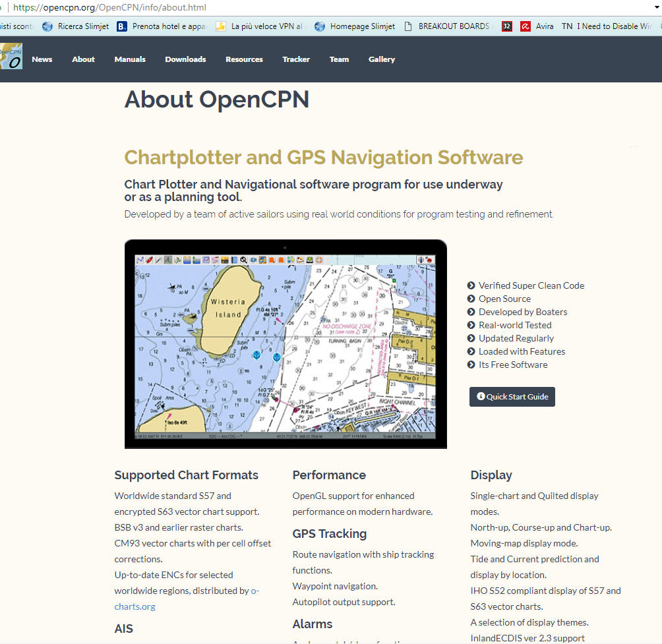Expand the address bar dropdown arrow
Viewport: 662px width, 644px height.
657,8
